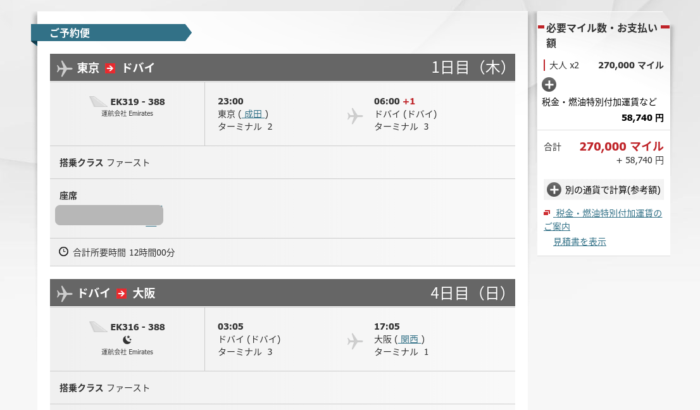Click Emirates tail logo beside EK319
700x410 pixels.
click(x=98, y=101)
